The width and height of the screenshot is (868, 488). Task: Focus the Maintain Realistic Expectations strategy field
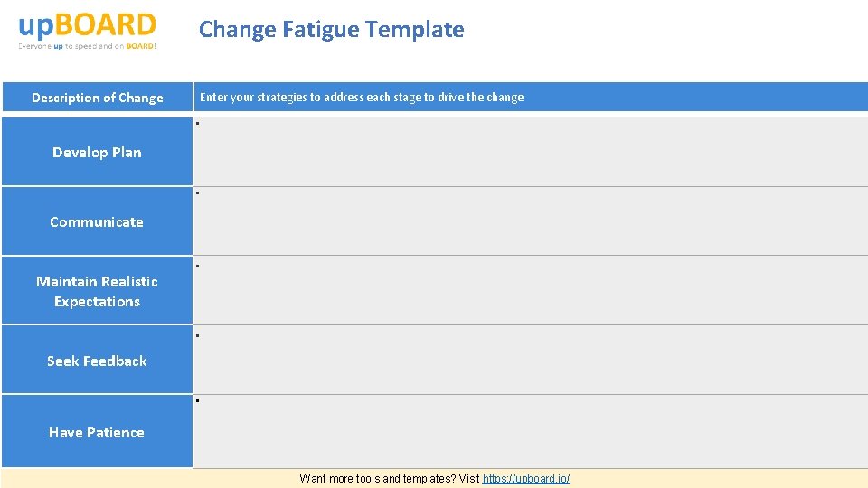[x=531, y=291]
